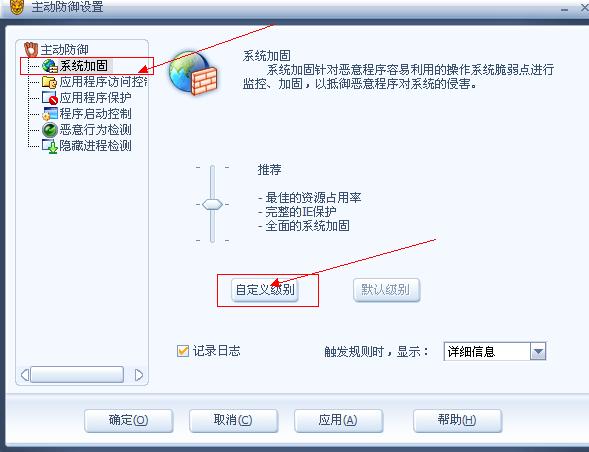Click the 确定(O) button

(x=128, y=420)
